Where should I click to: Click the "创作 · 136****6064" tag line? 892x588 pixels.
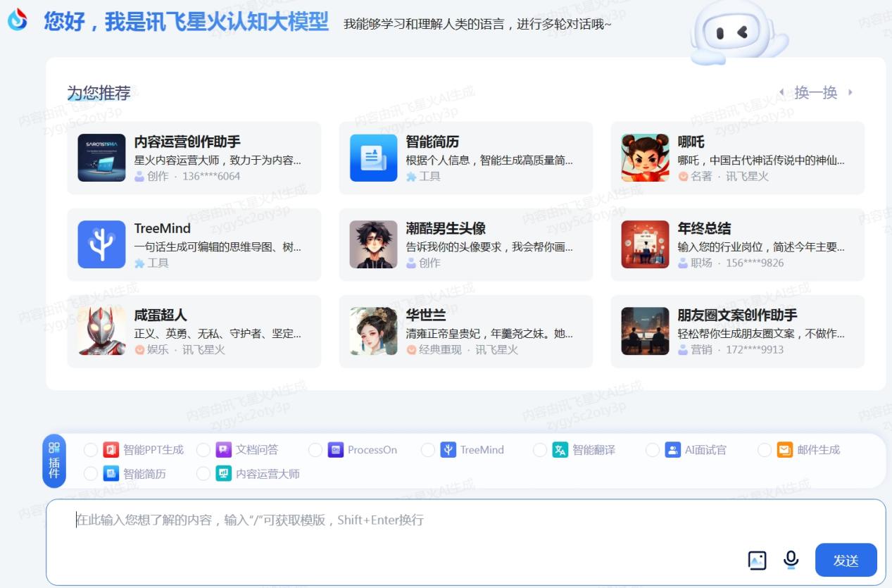click(x=187, y=176)
